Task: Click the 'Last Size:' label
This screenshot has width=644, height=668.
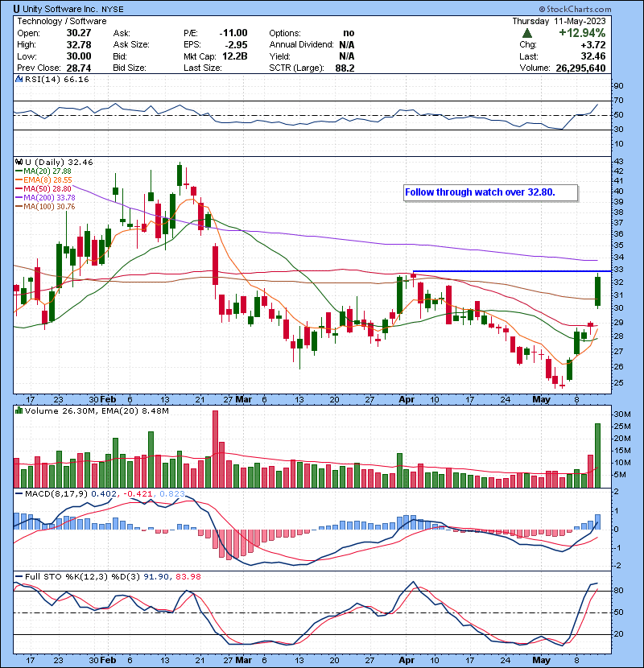Action: point(202,68)
